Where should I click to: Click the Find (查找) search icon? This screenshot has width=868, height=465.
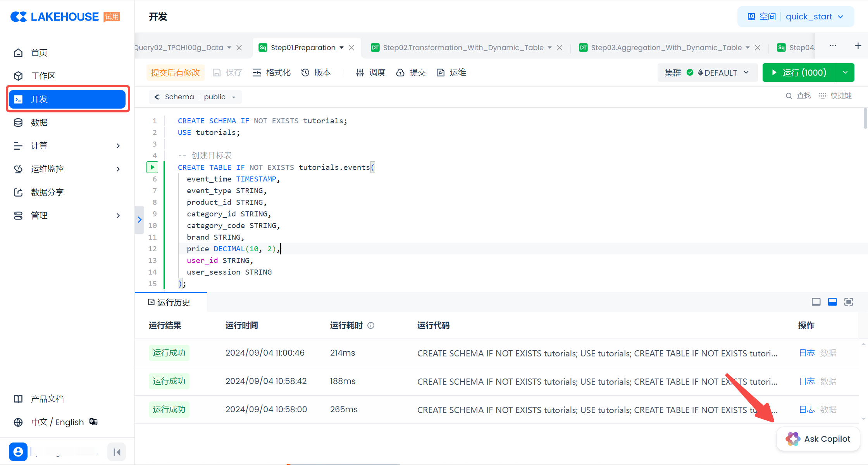tap(789, 96)
